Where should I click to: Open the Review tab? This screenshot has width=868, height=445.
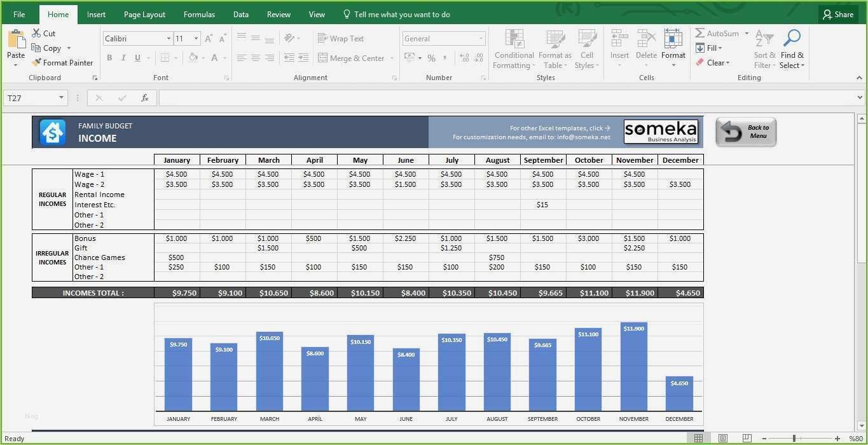coord(279,14)
